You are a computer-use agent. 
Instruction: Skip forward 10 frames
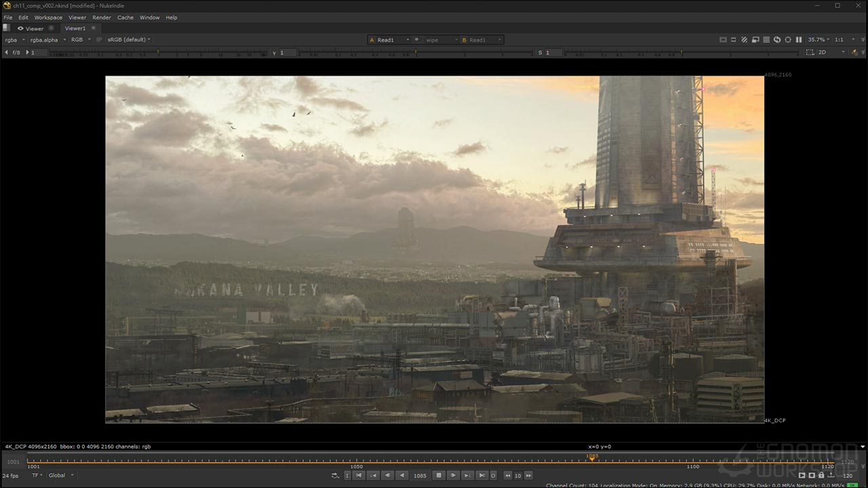[529, 475]
